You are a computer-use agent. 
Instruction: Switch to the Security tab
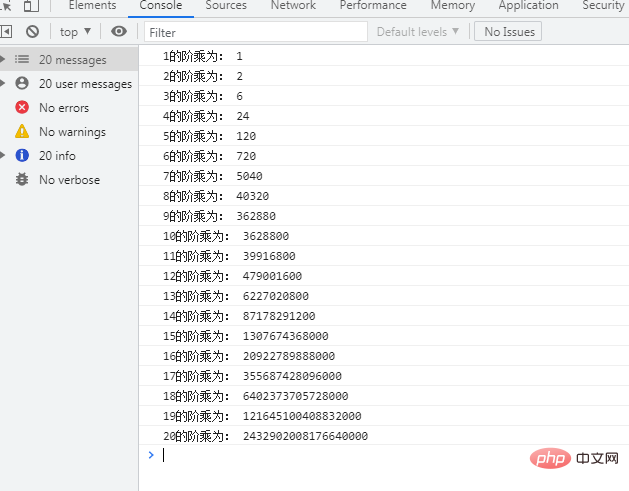click(603, 5)
